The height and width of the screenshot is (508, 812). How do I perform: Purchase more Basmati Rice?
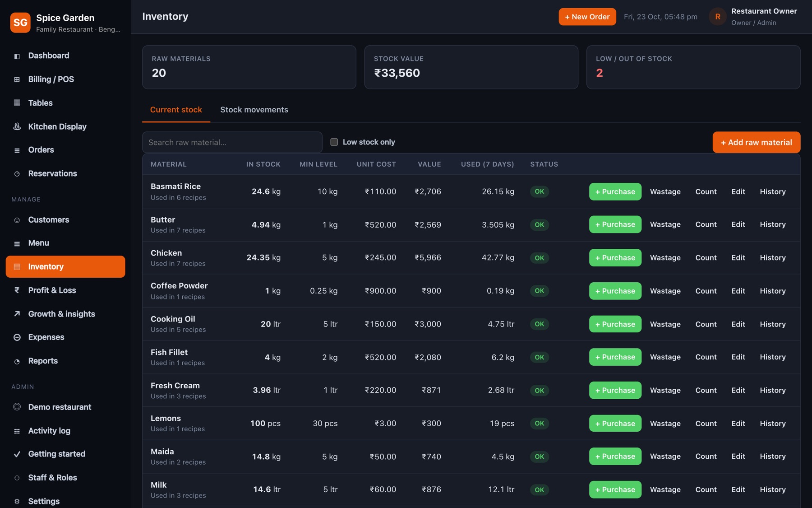(615, 191)
